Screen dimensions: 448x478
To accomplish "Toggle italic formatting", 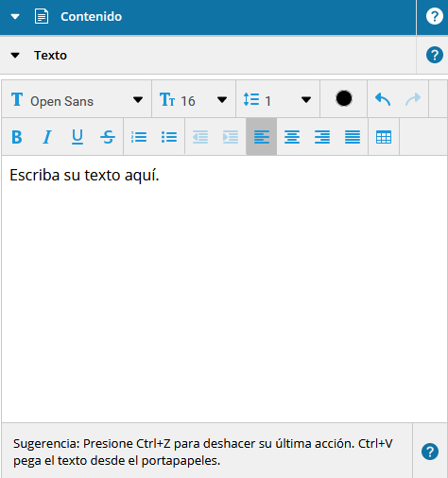I will coord(47,137).
